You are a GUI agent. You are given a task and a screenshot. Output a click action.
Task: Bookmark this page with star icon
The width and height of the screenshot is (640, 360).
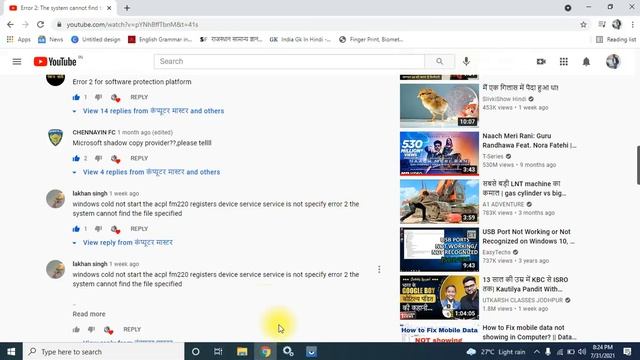583,24
